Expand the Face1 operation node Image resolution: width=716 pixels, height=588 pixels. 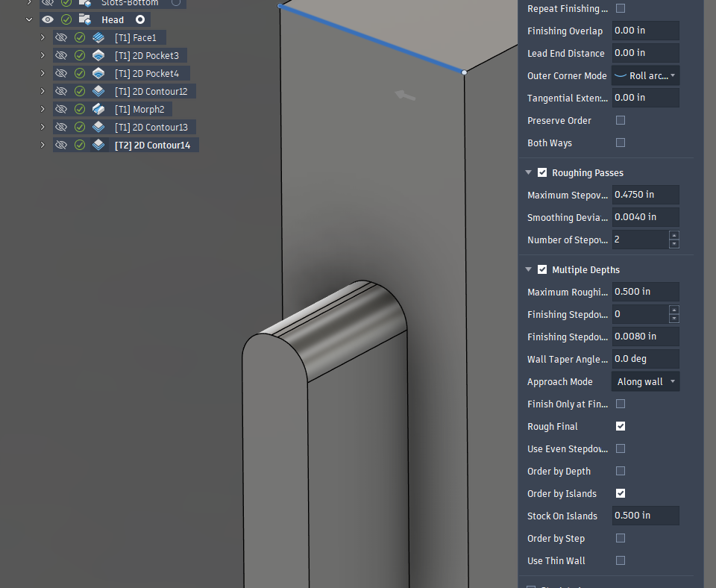43,37
